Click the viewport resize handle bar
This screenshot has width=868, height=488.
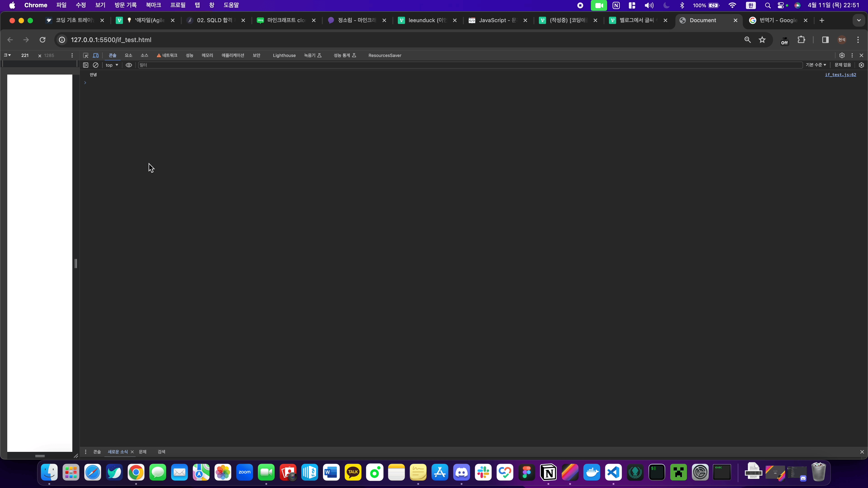76,263
